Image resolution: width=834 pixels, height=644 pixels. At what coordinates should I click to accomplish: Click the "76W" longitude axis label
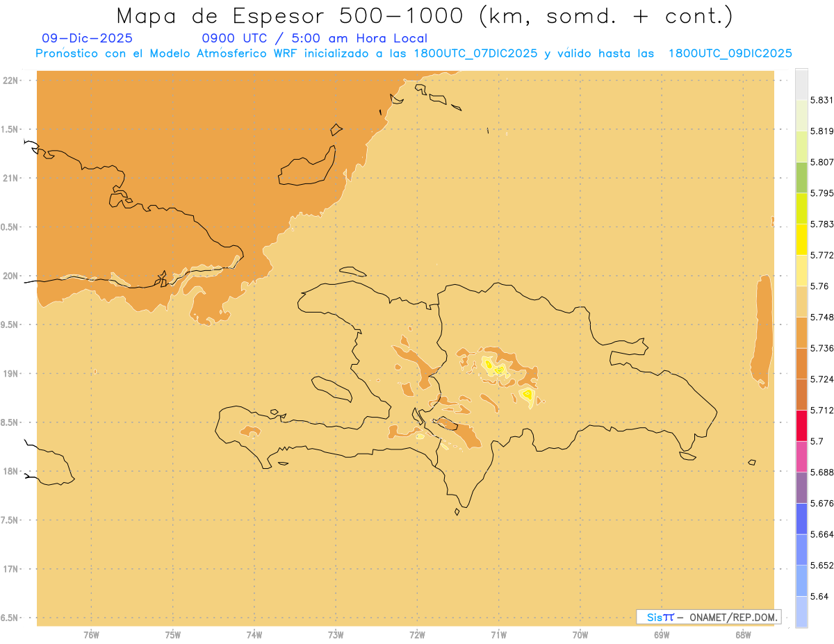pos(91,635)
